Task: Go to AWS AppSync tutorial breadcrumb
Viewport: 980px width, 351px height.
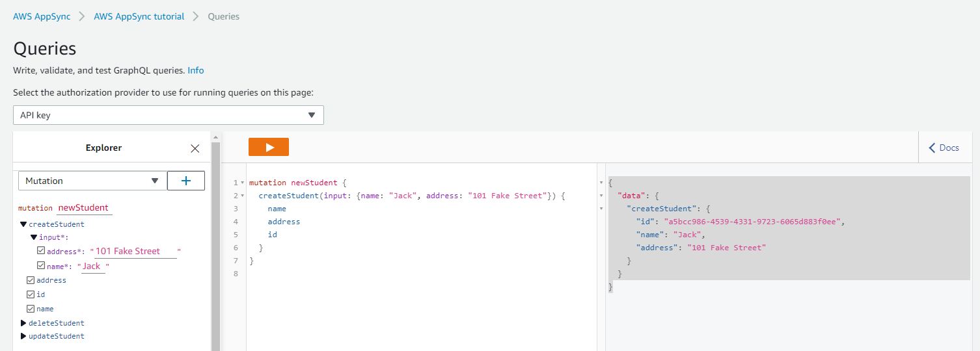Action: coord(139,16)
